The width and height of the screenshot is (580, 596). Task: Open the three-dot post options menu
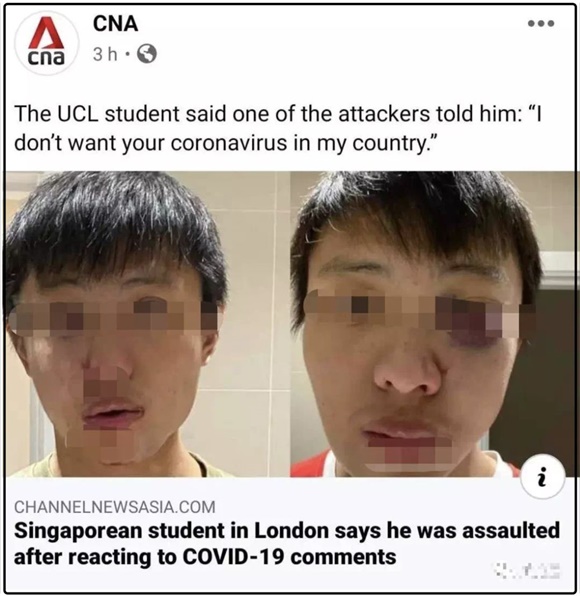pyautogui.click(x=541, y=24)
